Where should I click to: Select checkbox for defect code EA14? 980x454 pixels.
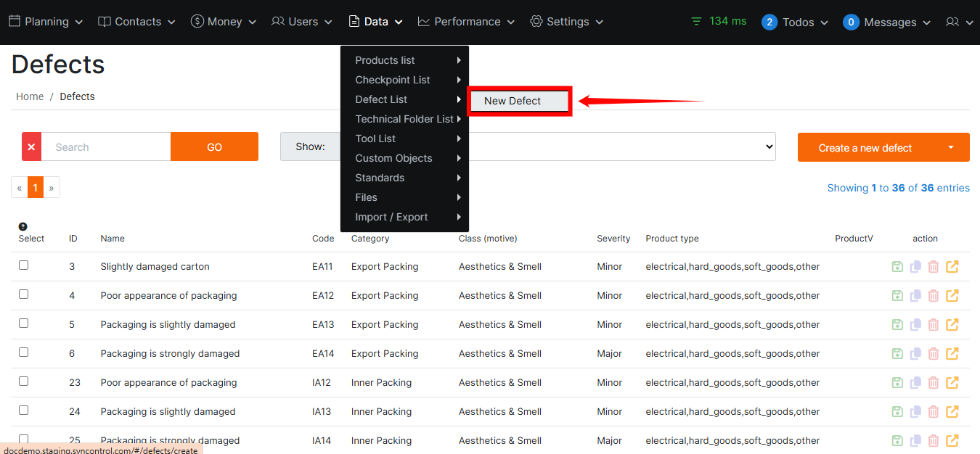(24, 352)
